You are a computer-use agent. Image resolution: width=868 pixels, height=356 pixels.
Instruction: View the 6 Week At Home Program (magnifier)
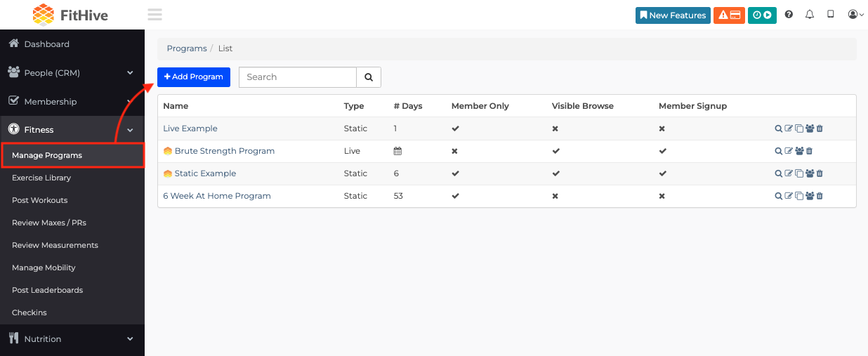point(778,196)
